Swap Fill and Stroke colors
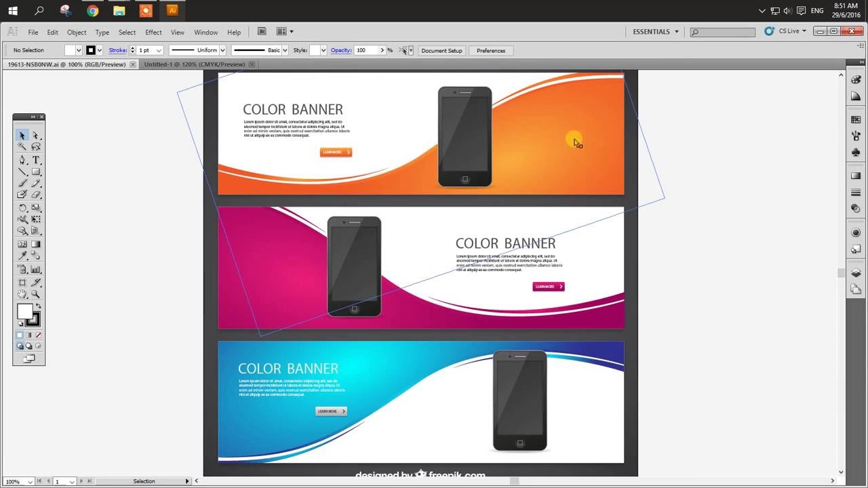 pyautogui.click(x=39, y=306)
